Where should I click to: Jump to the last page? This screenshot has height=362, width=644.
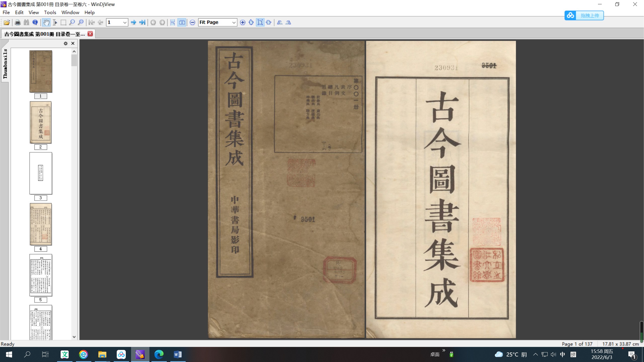click(142, 22)
